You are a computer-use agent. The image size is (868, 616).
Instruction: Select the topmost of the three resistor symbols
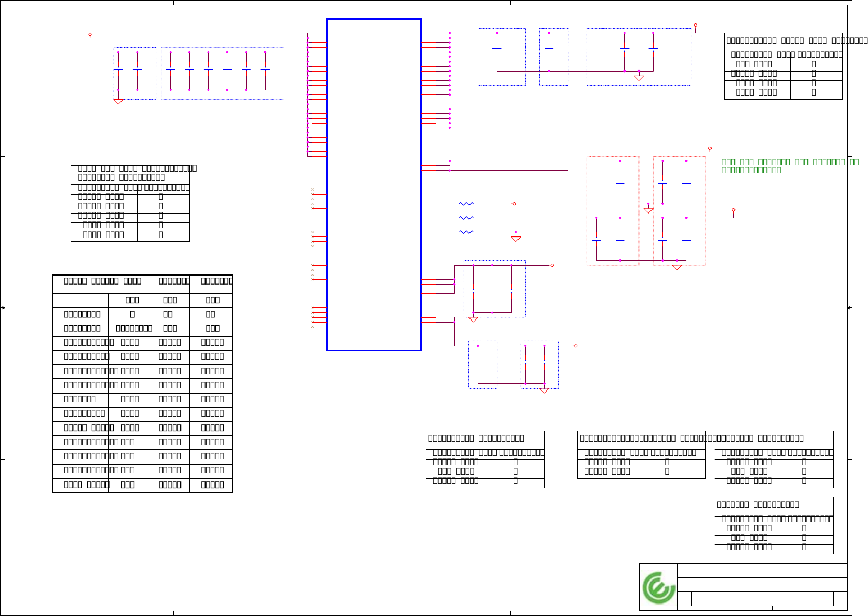[466, 204]
